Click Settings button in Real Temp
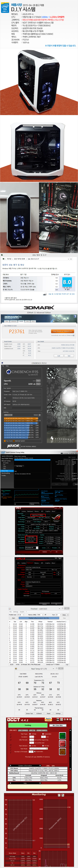 point(58,713)
